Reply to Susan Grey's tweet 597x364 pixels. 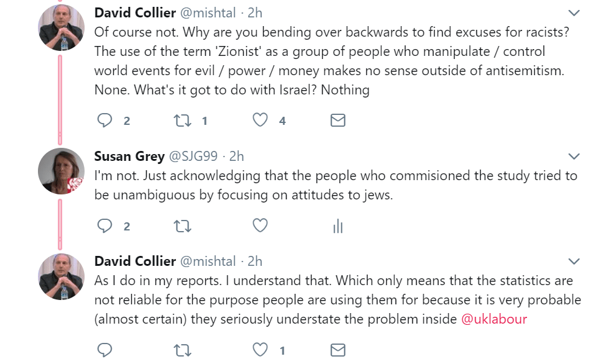coord(104,226)
